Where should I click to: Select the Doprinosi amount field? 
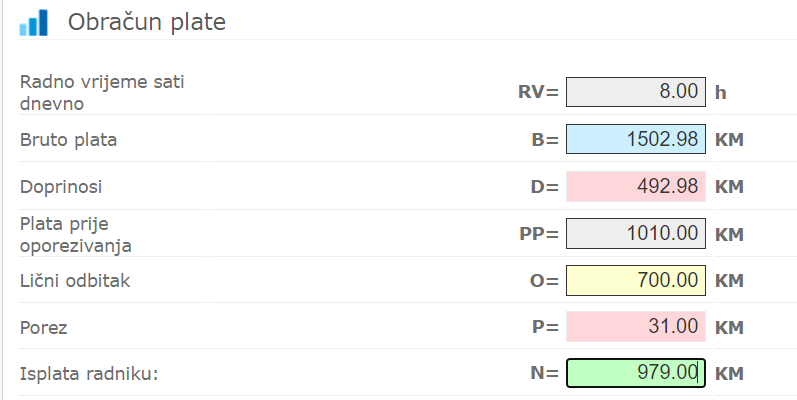[636, 187]
